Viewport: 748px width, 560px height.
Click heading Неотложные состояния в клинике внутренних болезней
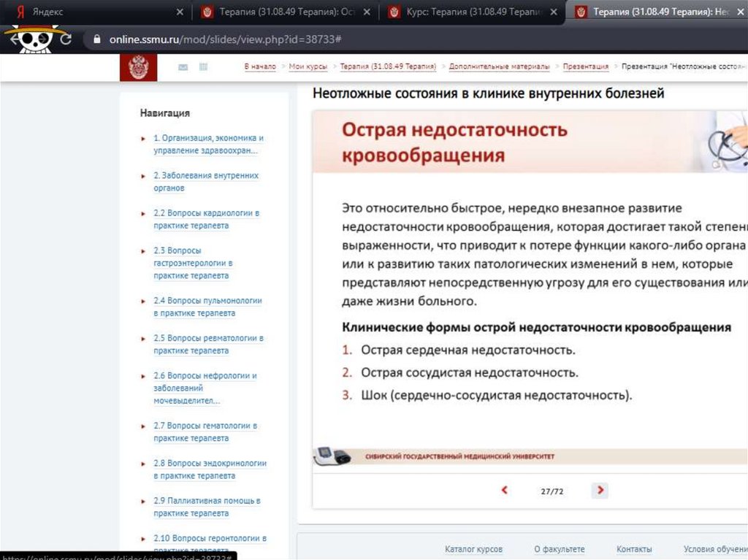(488, 93)
